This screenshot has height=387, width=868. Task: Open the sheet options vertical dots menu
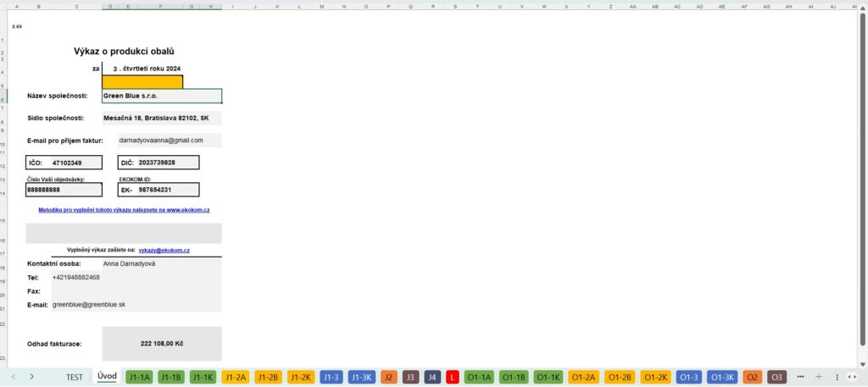coord(837,377)
